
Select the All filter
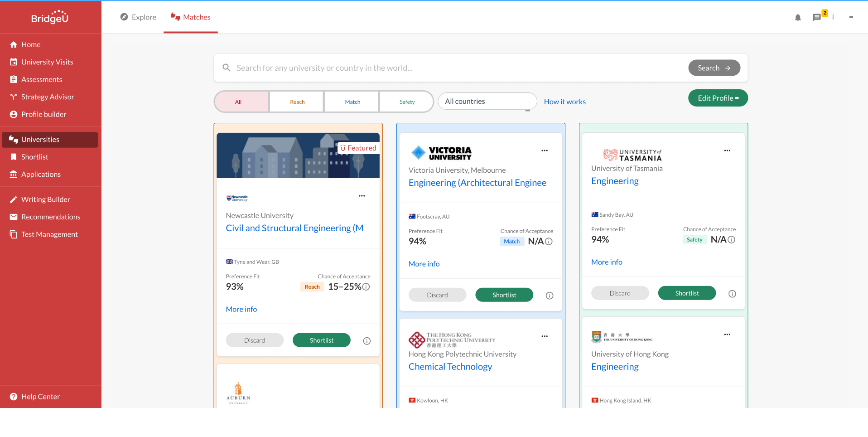(241, 102)
